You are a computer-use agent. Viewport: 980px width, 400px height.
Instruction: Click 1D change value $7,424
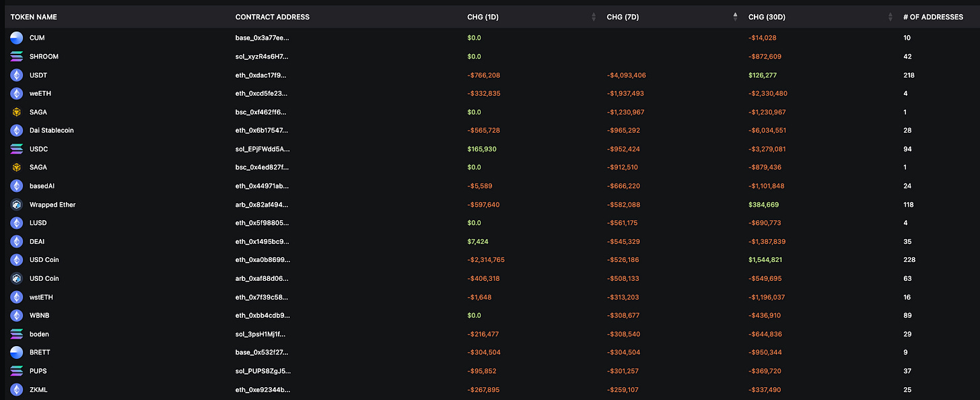[477, 242]
